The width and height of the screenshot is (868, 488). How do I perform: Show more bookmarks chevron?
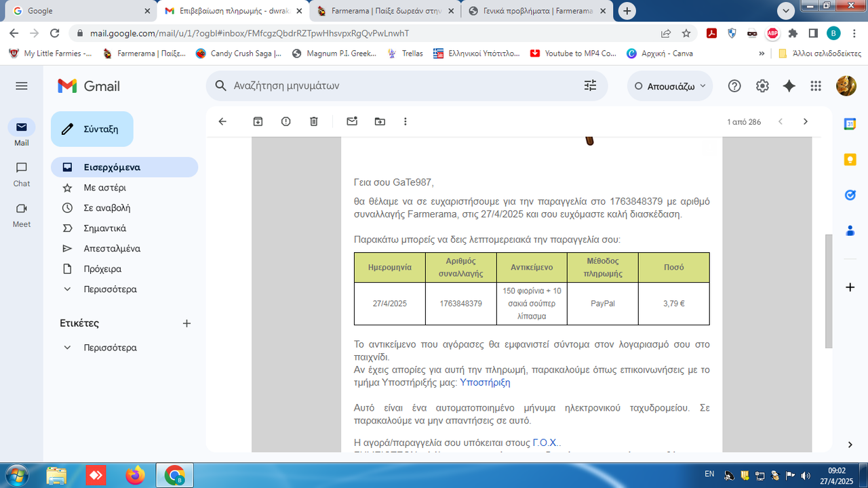pyautogui.click(x=762, y=54)
